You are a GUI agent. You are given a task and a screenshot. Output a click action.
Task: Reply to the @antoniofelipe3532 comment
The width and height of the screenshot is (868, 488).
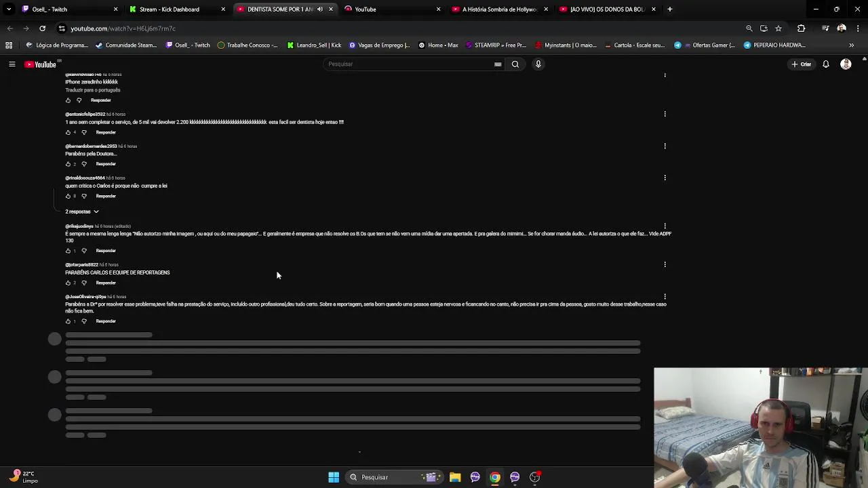click(x=106, y=132)
